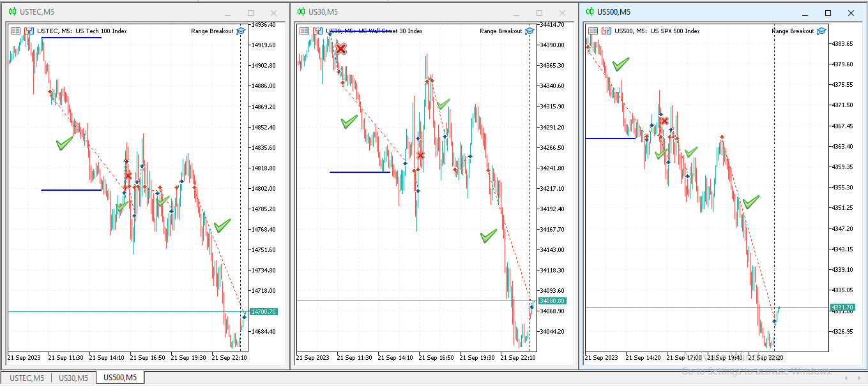Click Range Breakout expert hat icon on USTEC
Viewport: 868px width, 386px height.
pos(241,31)
